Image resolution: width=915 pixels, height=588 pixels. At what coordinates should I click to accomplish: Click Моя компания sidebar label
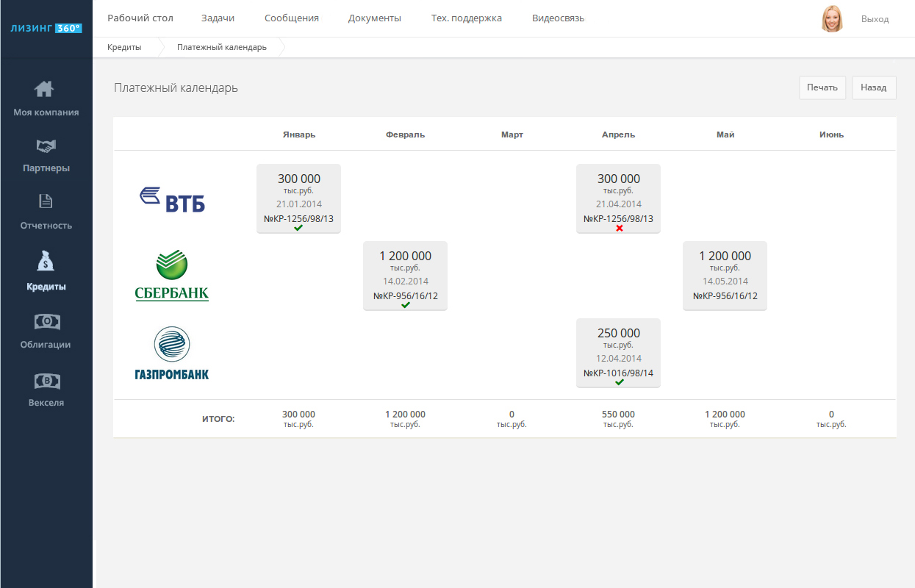[46, 112]
